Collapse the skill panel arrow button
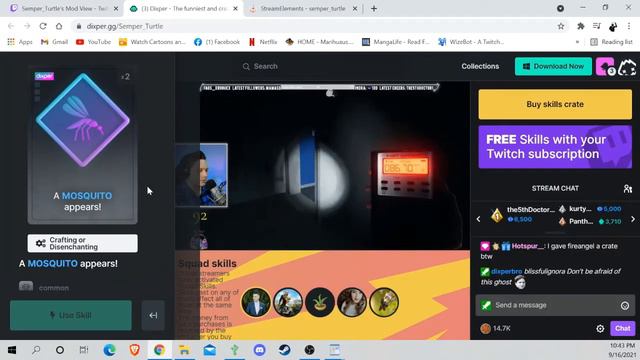Viewport: 640px width, 360px height. (x=153, y=316)
